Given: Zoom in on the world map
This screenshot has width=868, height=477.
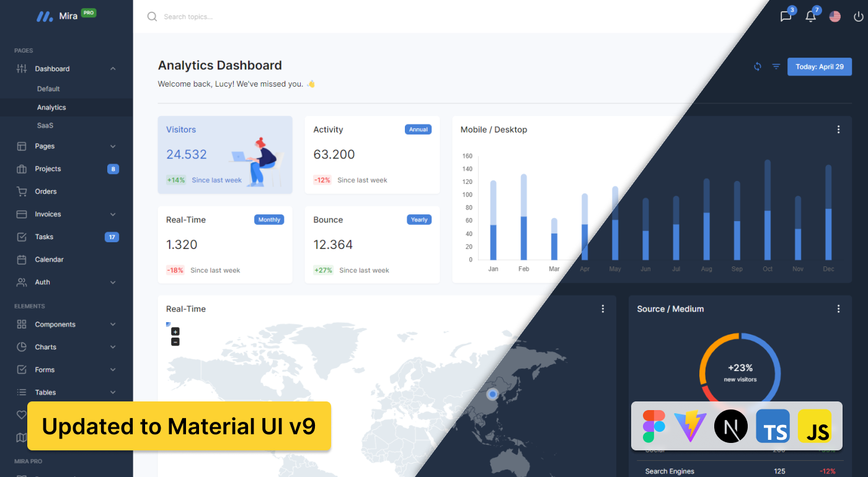Looking at the screenshot, I should [175, 331].
